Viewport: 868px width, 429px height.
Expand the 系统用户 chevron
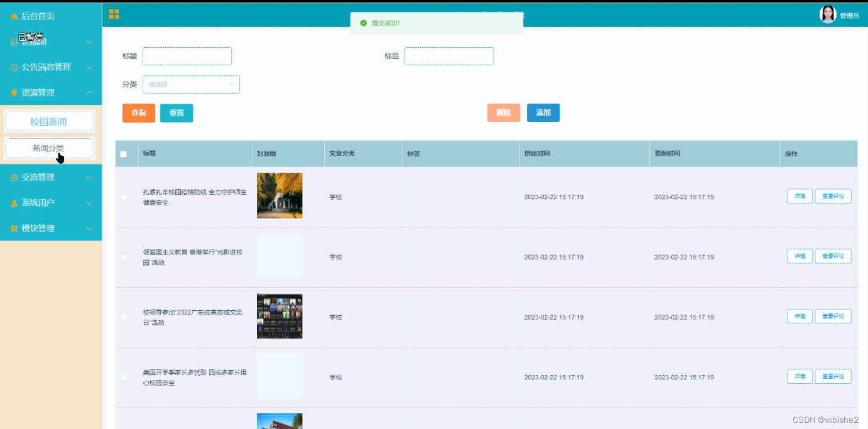tap(89, 204)
